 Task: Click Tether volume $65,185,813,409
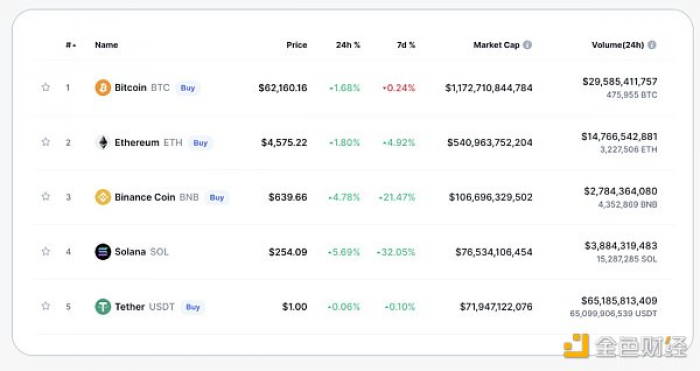click(619, 300)
